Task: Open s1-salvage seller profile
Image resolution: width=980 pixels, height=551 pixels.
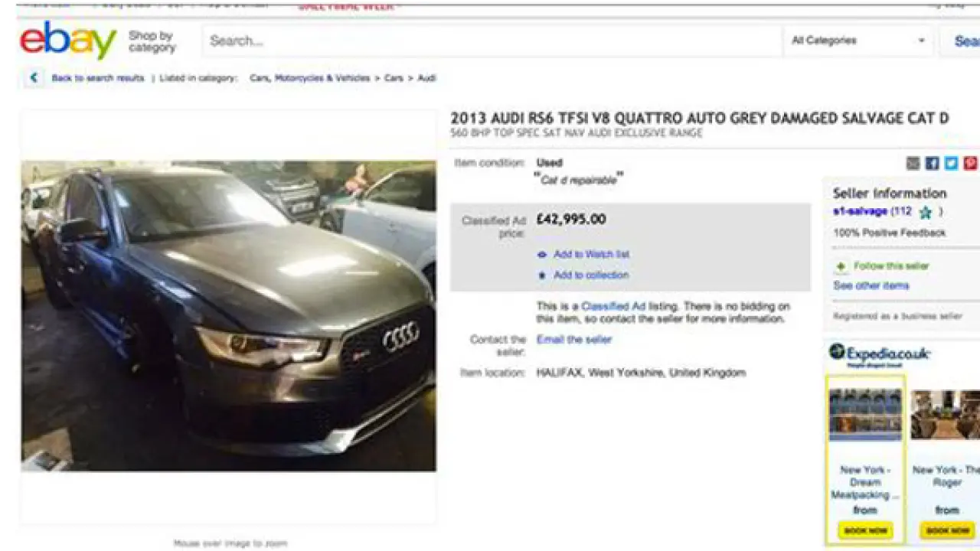Action: (860, 212)
